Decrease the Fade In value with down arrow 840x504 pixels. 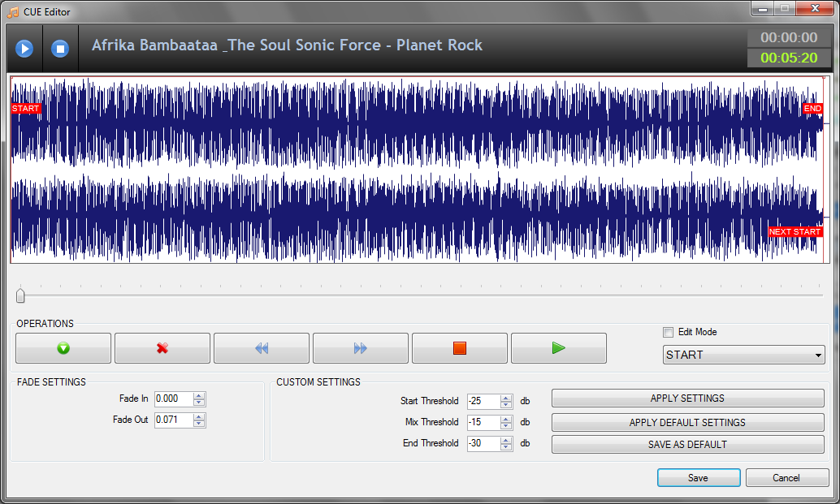tap(199, 403)
